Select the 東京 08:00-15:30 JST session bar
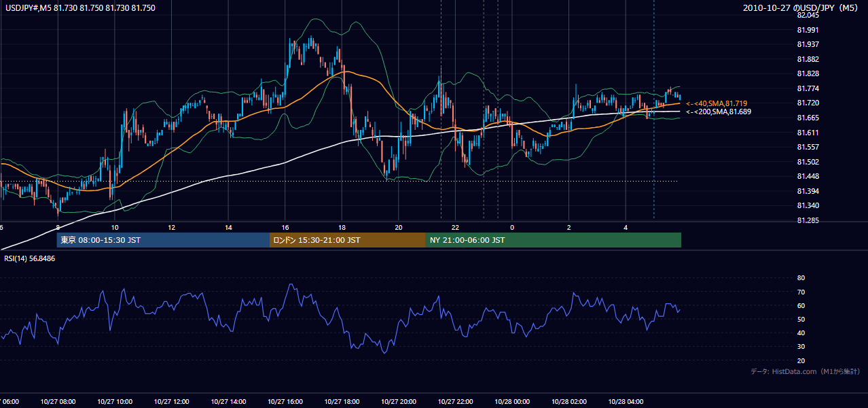Screen dimensions: 868x408 [x=164, y=240]
